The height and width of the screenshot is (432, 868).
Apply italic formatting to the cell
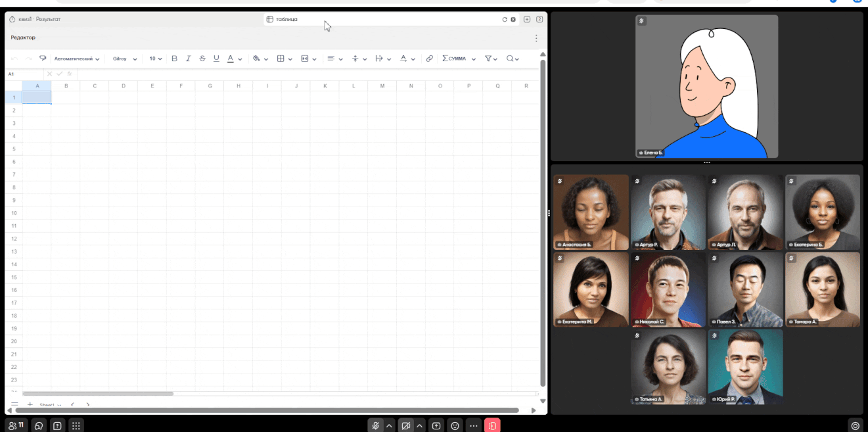pos(188,59)
